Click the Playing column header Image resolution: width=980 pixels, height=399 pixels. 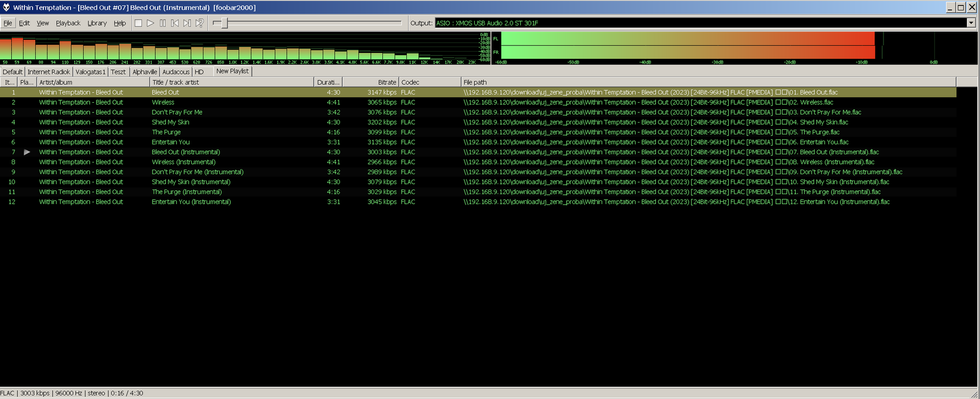[x=27, y=82]
